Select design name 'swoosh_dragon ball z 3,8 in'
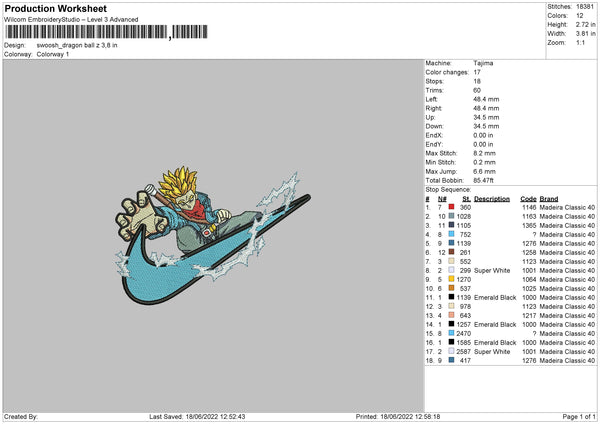 pos(77,45)
